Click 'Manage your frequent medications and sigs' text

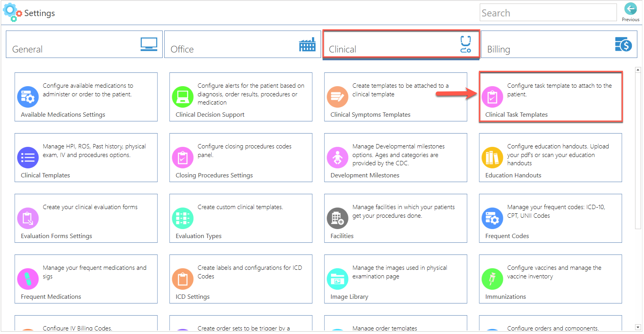[94, 272]
